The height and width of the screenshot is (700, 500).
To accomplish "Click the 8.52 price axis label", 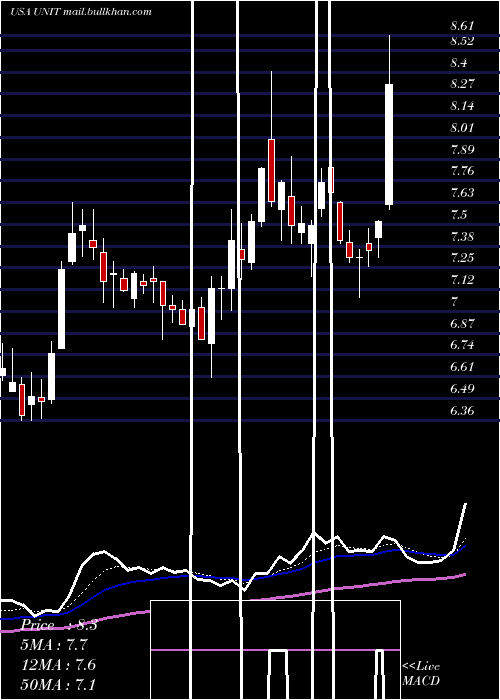I will (x=462, y=41).
